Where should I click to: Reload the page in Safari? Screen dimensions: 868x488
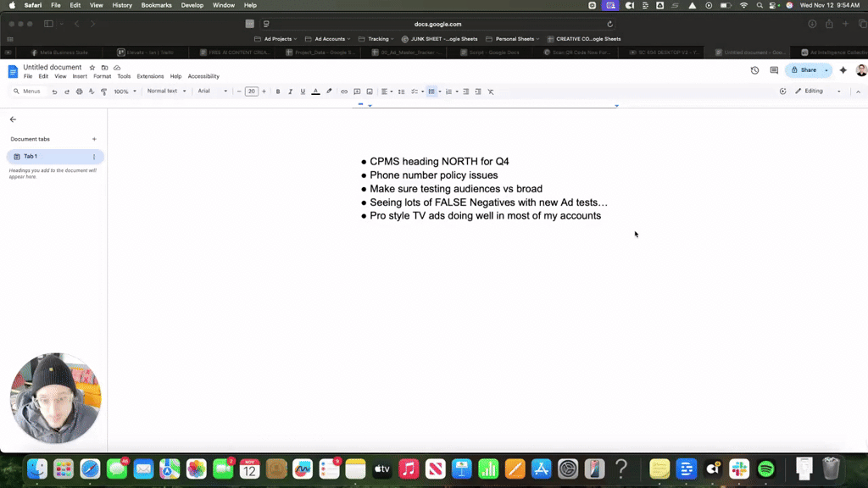[x=609, y=24]
